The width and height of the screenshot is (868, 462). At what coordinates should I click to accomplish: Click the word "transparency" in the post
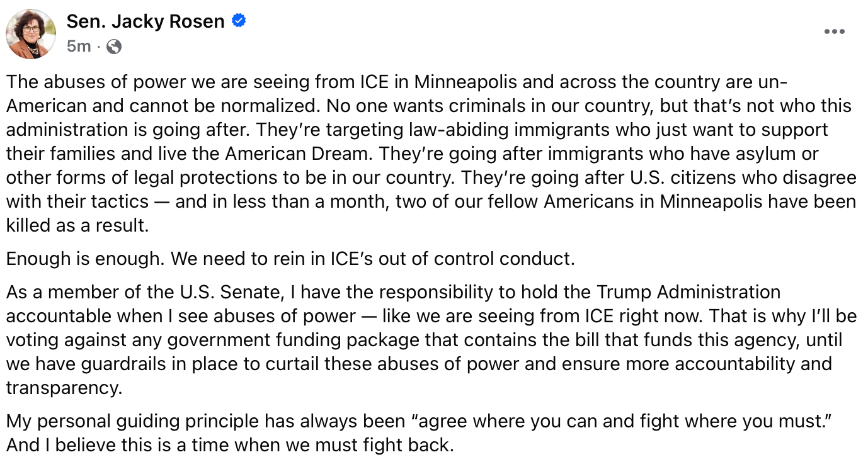tap(64, 388)
